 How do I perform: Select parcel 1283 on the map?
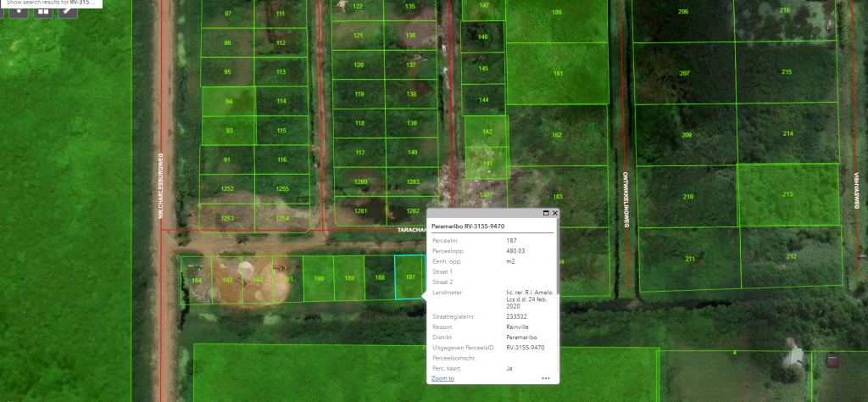pyautogui.click(x=413, y=181)
